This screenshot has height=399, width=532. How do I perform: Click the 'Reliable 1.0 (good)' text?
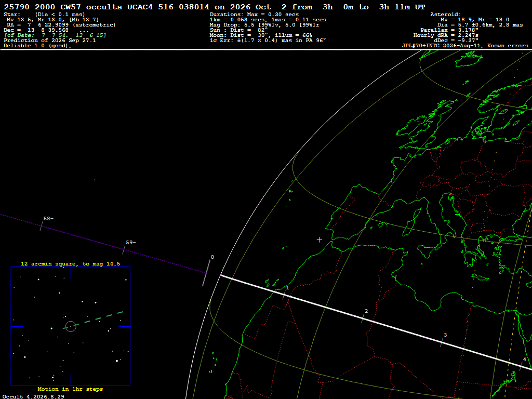[x=37, y=46]
